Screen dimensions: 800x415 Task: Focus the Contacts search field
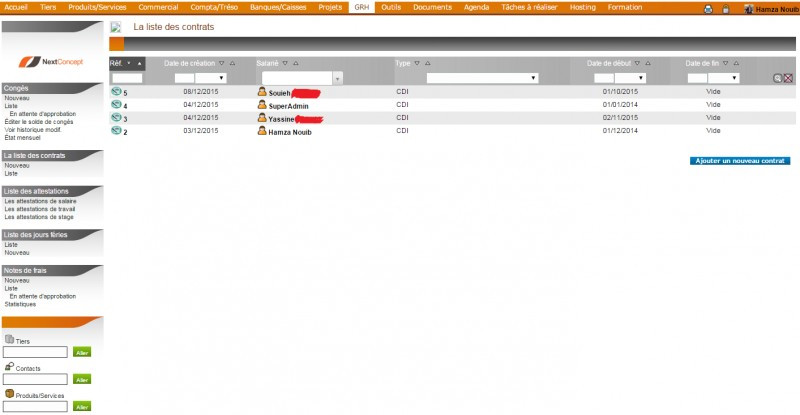point(35,379)
